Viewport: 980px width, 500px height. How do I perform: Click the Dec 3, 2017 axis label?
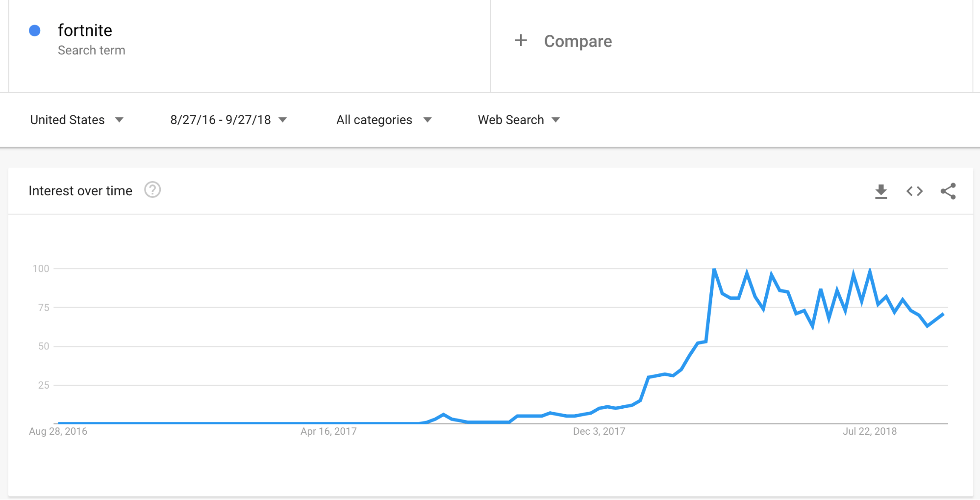pos(599,431)
